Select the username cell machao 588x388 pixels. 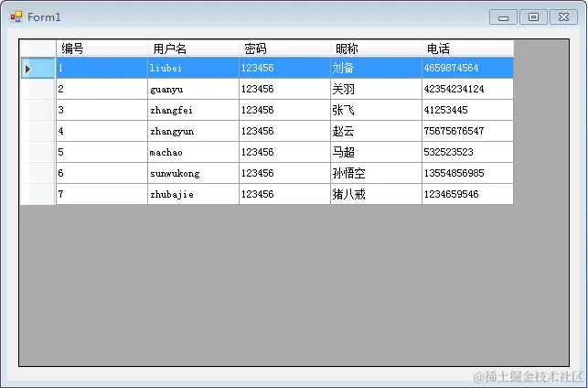coord(193,152)
